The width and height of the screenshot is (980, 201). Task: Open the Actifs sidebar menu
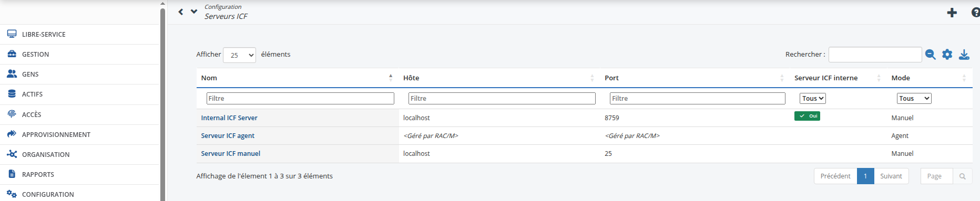point(79,94)
